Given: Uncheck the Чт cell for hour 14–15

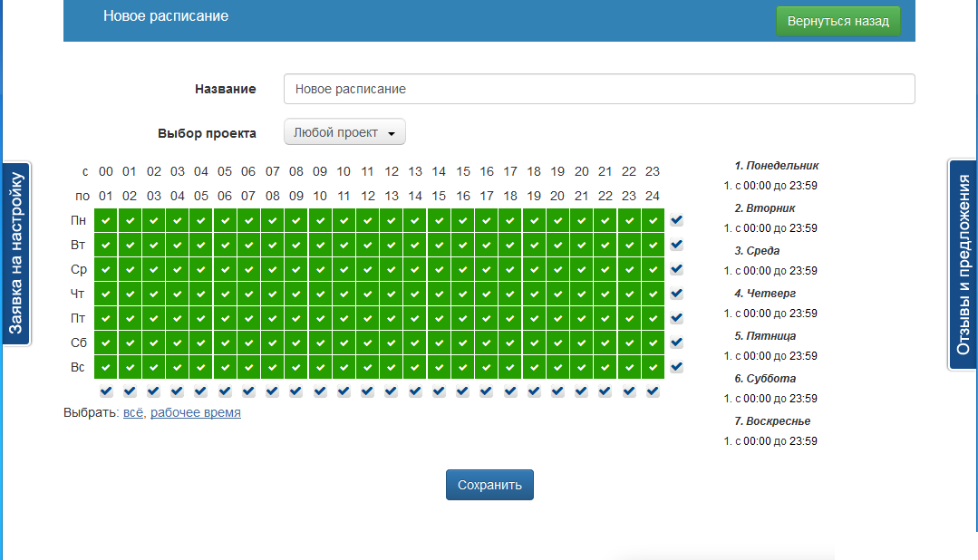Looking at the screenshot, I should (439, 294).
